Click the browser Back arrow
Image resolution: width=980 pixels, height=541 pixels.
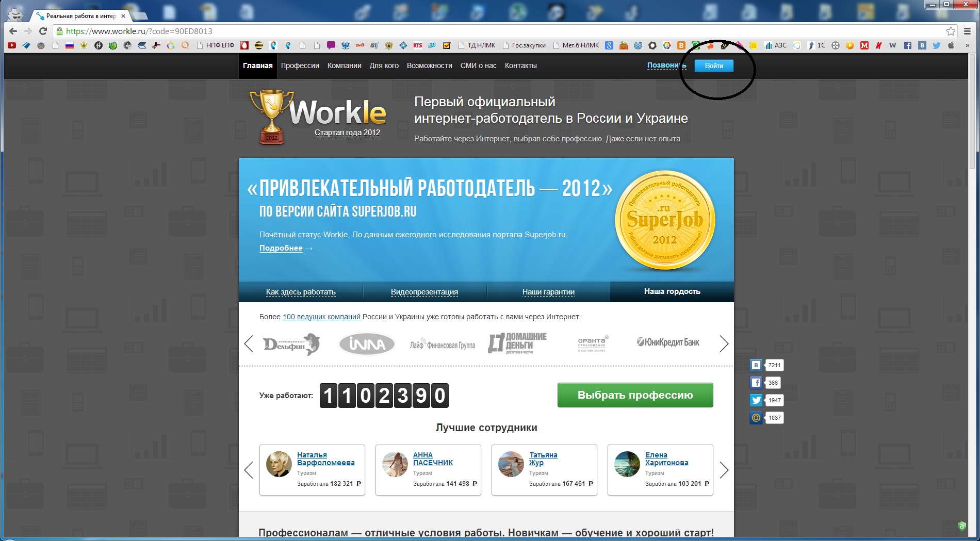[13, 31]
